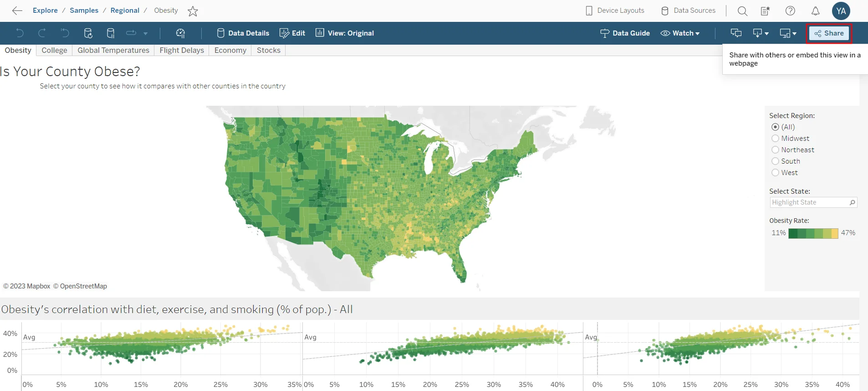
Task: Click the Undo arrow icon
Action: pyautogui.click(x=20, y=33)
